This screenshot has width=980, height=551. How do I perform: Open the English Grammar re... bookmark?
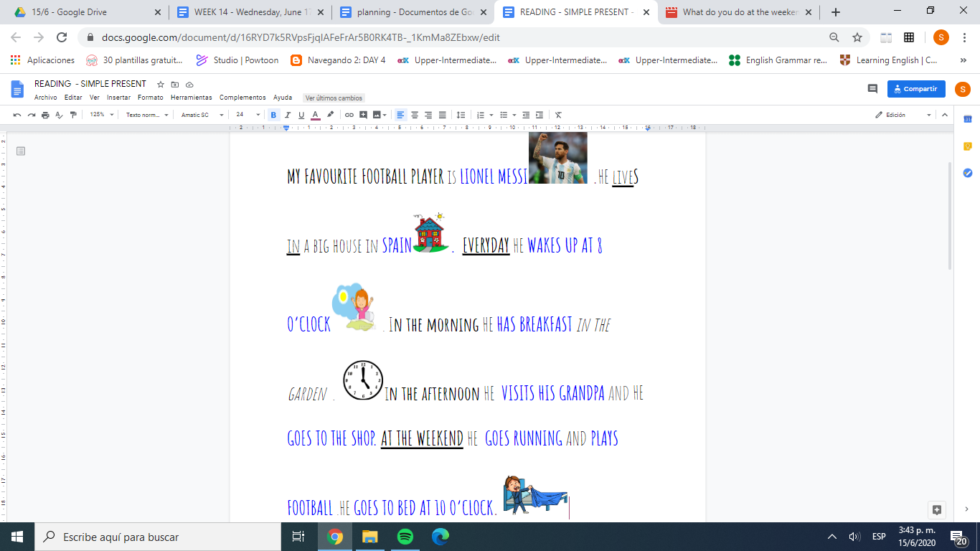coord(778,60)
